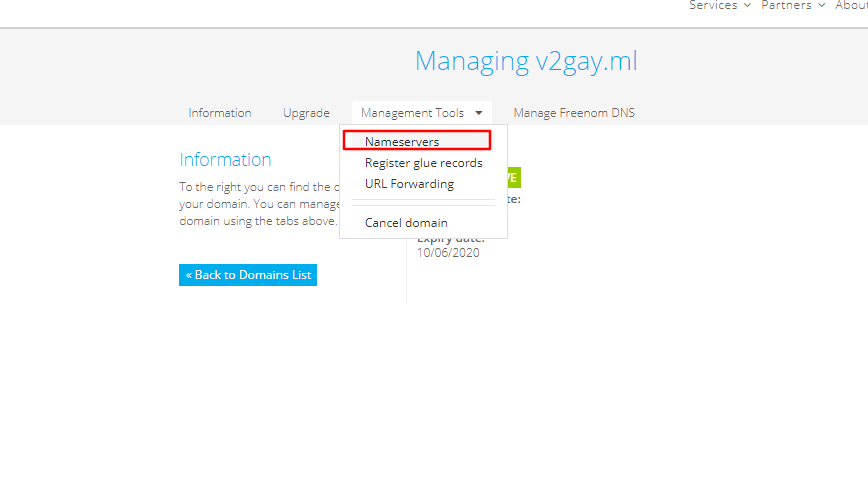Screen dimensions: 868x480
Task: Expand the Services chevron in top navigation
Action: [x=746, y=6]
